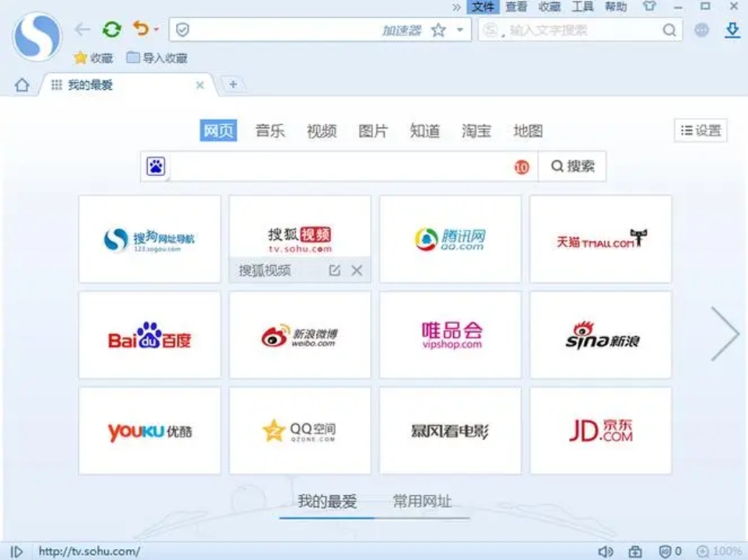Click the 收藏 star in bookmarks bar
The width and height of the screenshot is (748, 560).
coord(94,58)
